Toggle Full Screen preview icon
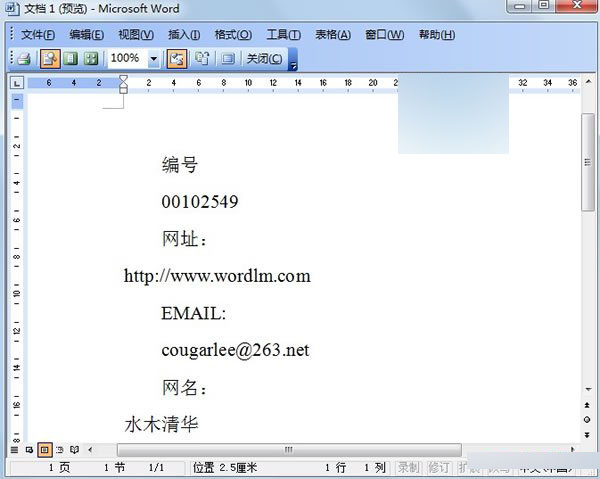This screenshot has height=479, width=600. [227, 59]
